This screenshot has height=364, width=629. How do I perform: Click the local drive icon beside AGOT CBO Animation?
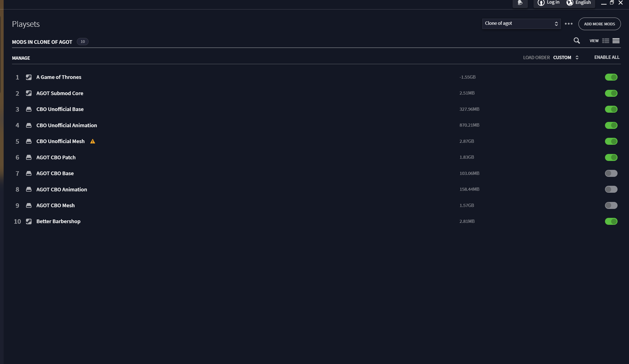click(x=29, y=189)
